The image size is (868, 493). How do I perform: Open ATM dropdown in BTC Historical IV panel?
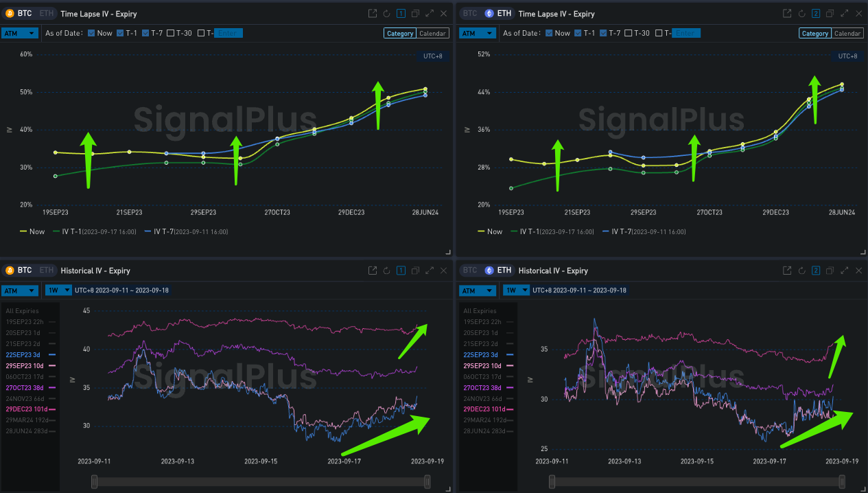[20, 290]
